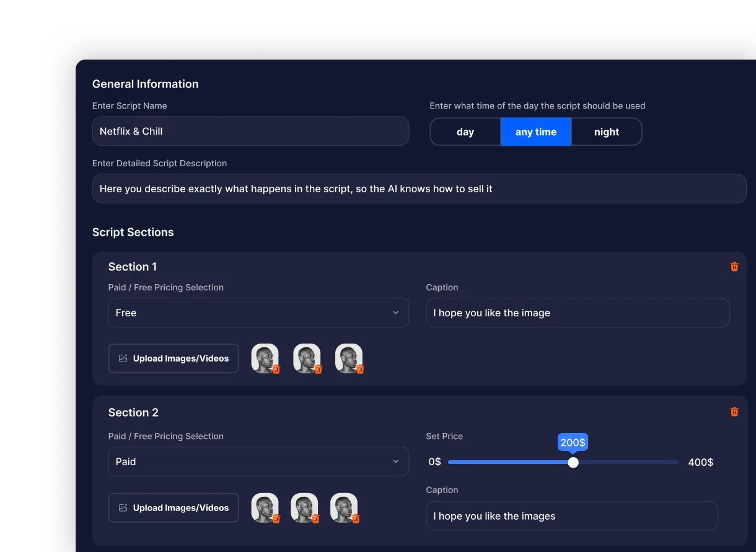The height and width of the screenshot is (552, 756).
Task: Focus Section 2 caption field
Action: [572, 516]
